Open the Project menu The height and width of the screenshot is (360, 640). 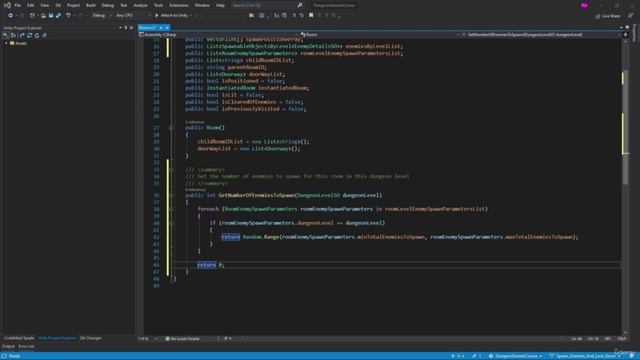73,5
